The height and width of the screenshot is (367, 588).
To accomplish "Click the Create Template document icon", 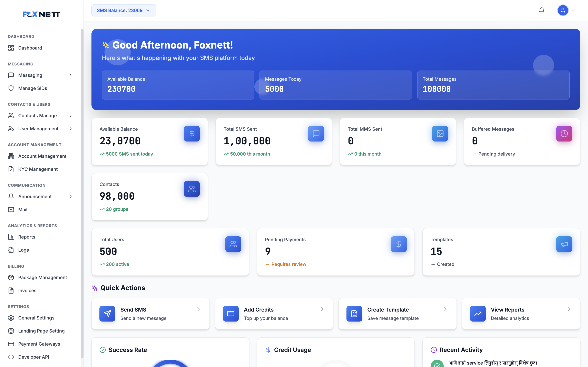I will click(x=354, y=314).
